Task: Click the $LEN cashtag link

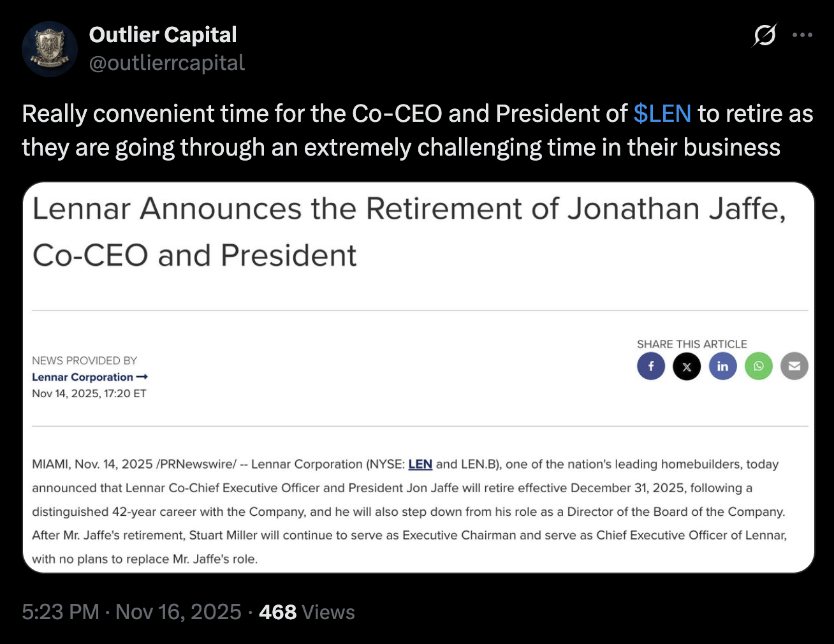Action: [x=662, y=113]
